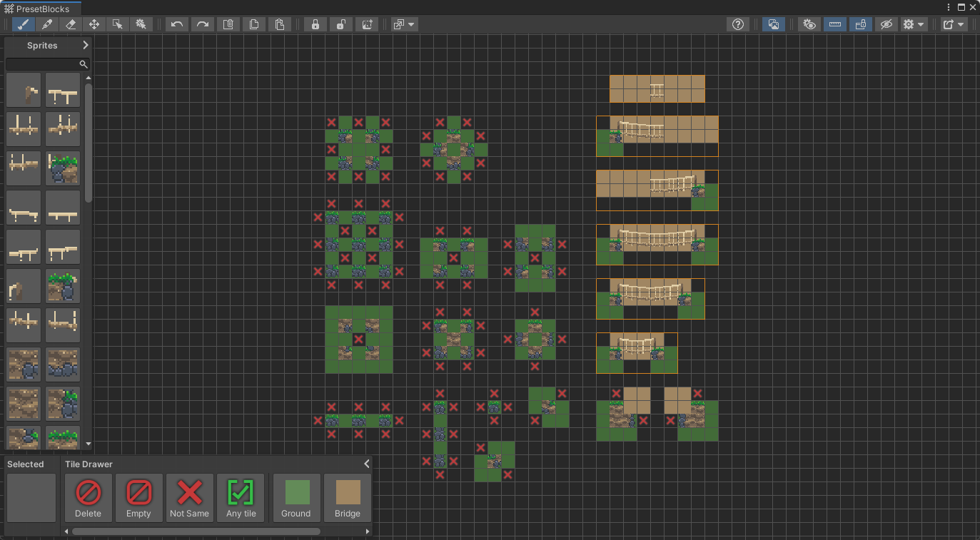Click the undo arrow icon
This screenshot has height=540, width=980.
(177, 24)
